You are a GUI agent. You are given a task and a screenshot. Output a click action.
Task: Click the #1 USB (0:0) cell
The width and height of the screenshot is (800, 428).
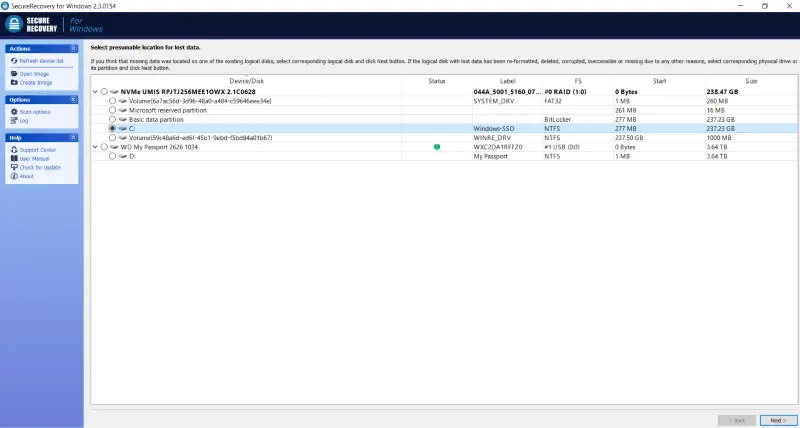tap(564, 147)
